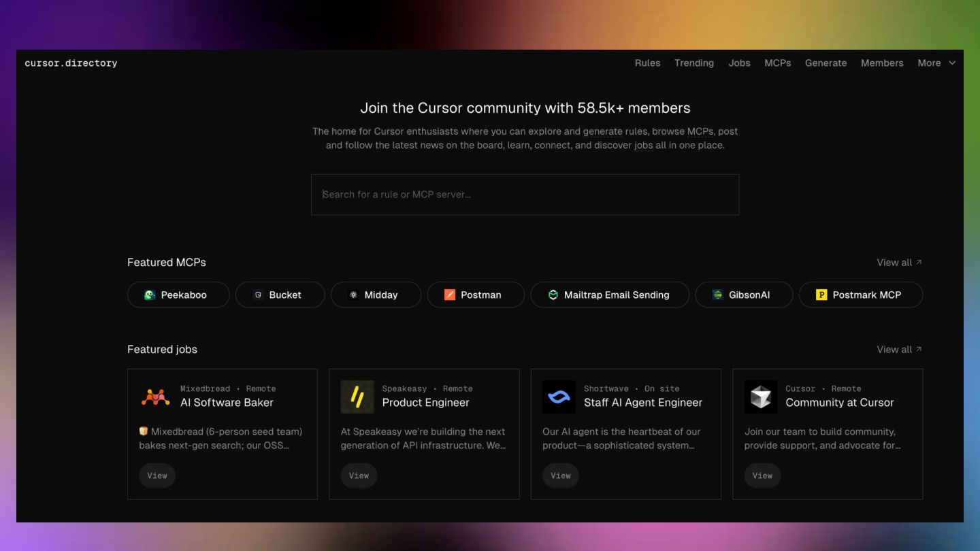Click the underlined 'MCPs' word in description
Image resolution: width=980 pixels, height=551 pixels.
(700, 131)
